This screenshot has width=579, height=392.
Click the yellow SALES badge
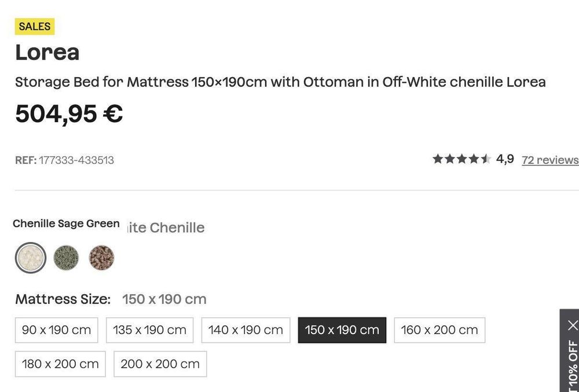35,27
